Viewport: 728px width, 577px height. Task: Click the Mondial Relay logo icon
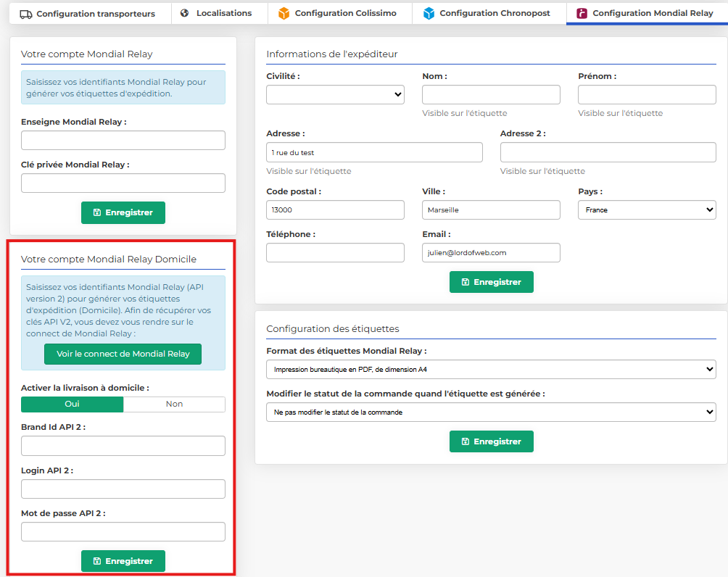pos(582,13)
